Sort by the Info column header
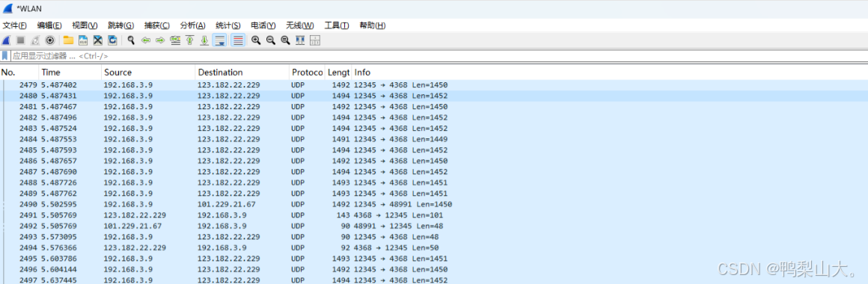The height and width of the screenshot is (284, 868). [609, 72]
